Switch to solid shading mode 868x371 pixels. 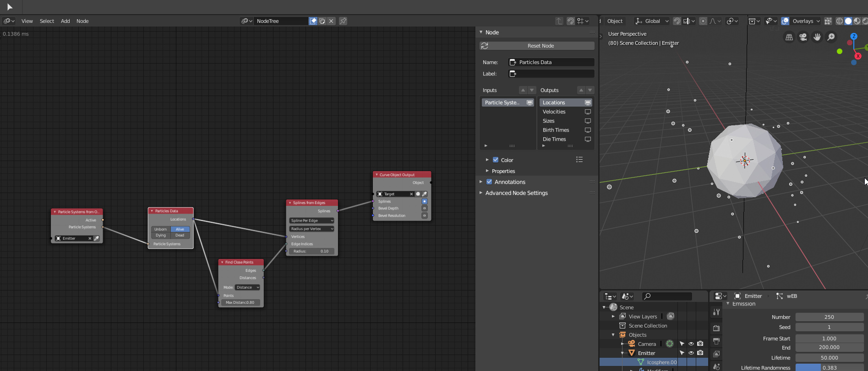pos(848,21)
